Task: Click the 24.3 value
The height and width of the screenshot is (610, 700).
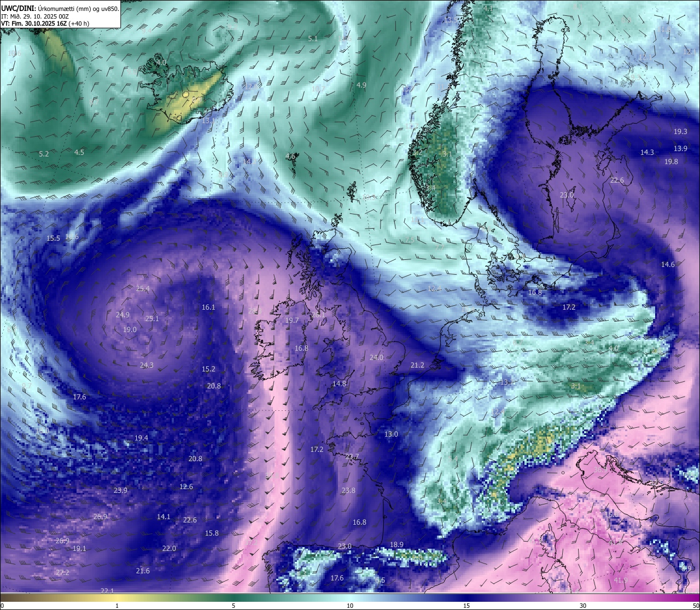Action: pyautogui.click(x=147, y=365)
